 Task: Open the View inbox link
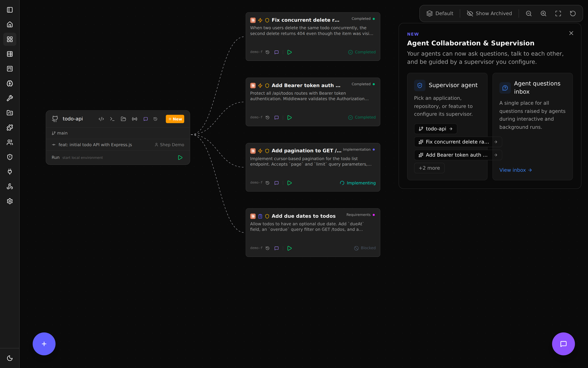click(516, 170)
